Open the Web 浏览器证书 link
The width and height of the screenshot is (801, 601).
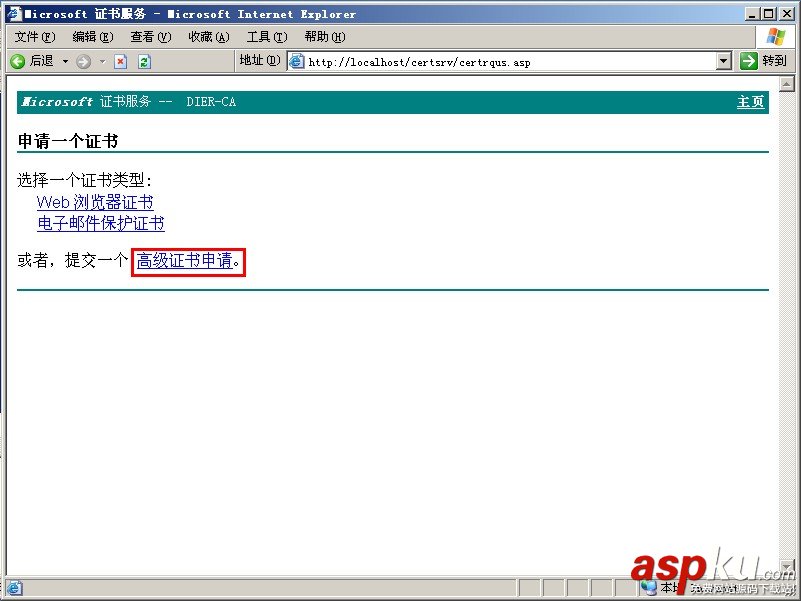click(x=95, y=202)
